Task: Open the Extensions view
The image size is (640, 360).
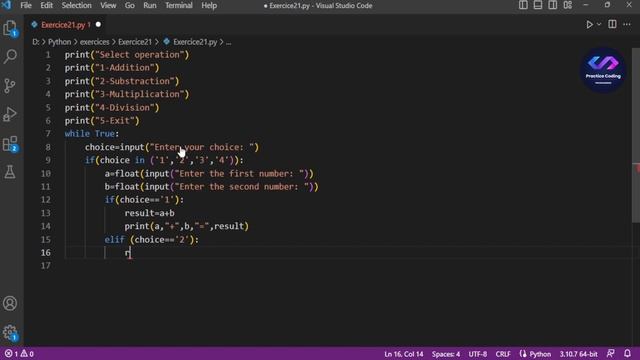Action: pos(10,144)
